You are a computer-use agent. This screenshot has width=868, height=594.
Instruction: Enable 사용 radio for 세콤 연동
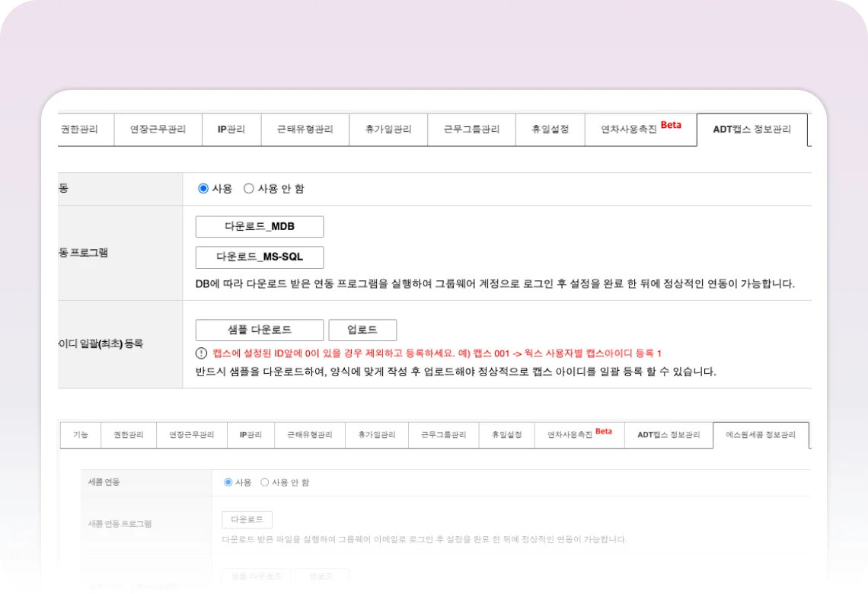(x=228, y=482)
